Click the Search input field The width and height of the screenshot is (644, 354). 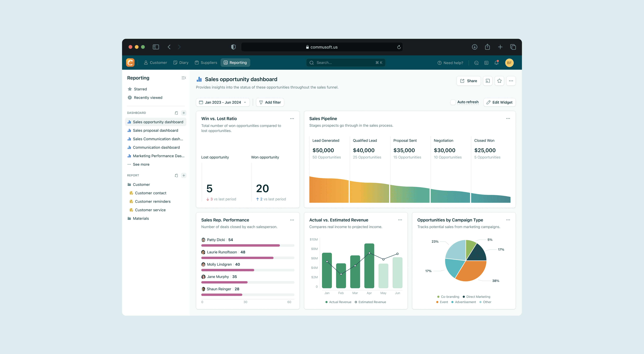[x=345, y=62]
